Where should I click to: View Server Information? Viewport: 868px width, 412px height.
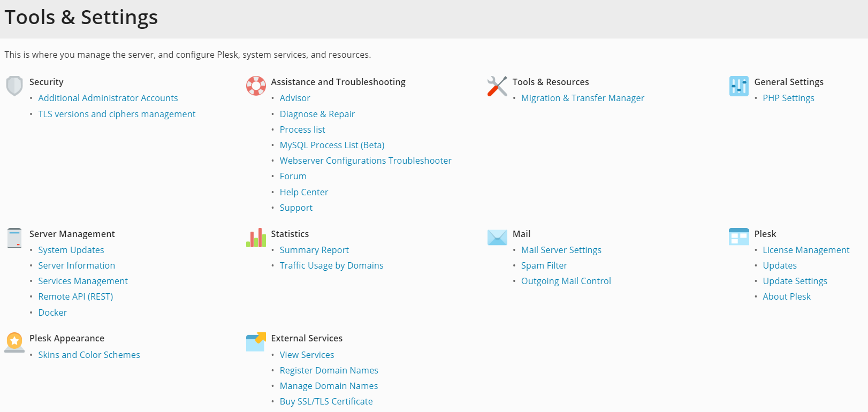[x=77, y=265]
